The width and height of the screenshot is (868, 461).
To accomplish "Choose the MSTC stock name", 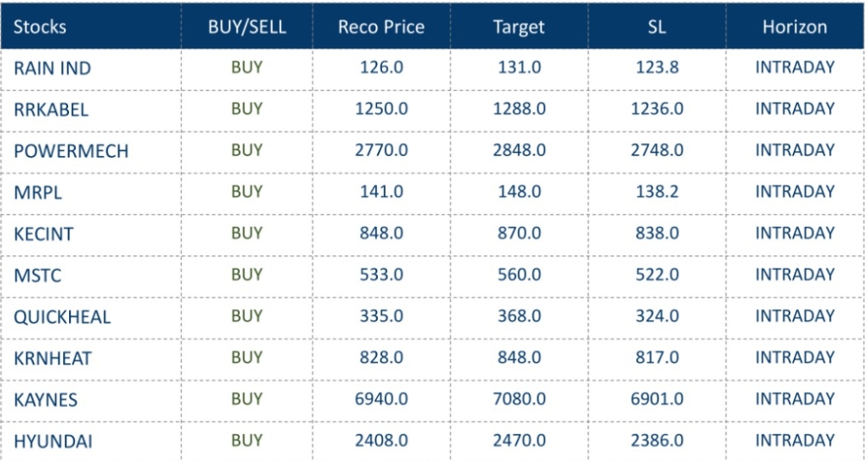I will click(x=38, y=275).
